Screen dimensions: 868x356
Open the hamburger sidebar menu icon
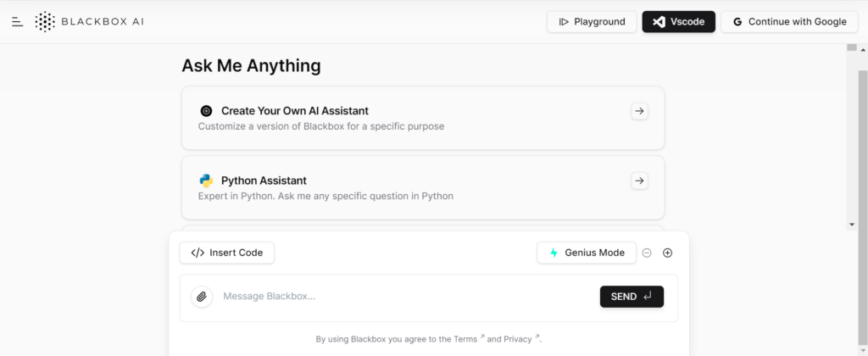(x=18, y=21)
